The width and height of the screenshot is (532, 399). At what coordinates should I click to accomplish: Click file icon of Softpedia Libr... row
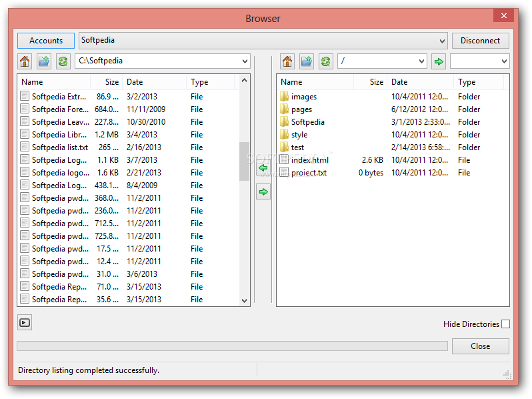pos(25,135)
